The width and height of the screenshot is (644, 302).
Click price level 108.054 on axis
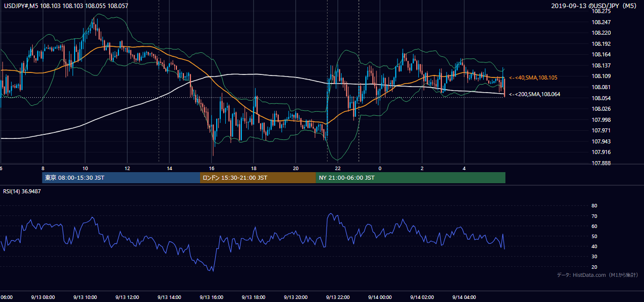pos(601,98)
